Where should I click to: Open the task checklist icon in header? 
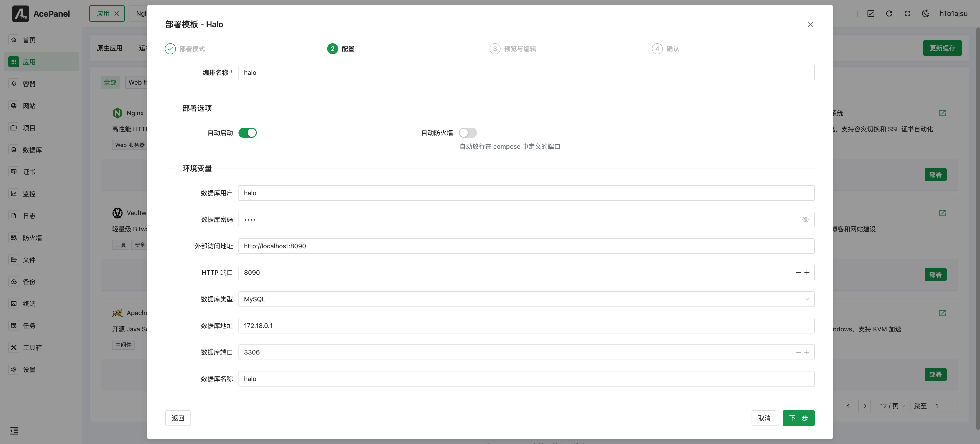pyautogui.click(x=871, y=14)
